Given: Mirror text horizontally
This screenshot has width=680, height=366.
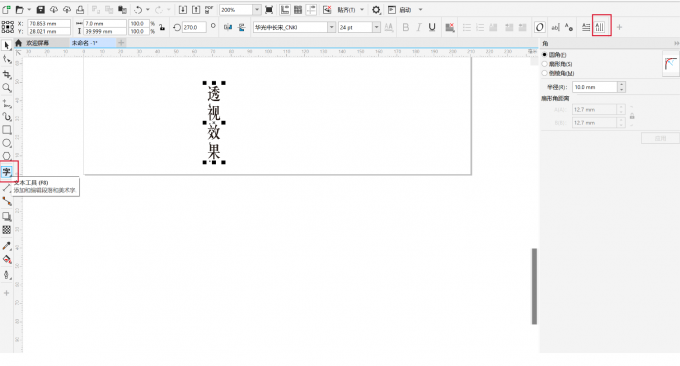Looking at the screenshot, I should tap(228, 27).
